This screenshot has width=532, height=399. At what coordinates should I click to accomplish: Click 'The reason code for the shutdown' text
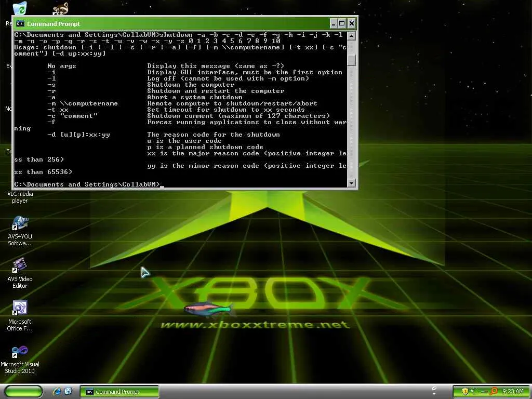click(x=214, y=135)
